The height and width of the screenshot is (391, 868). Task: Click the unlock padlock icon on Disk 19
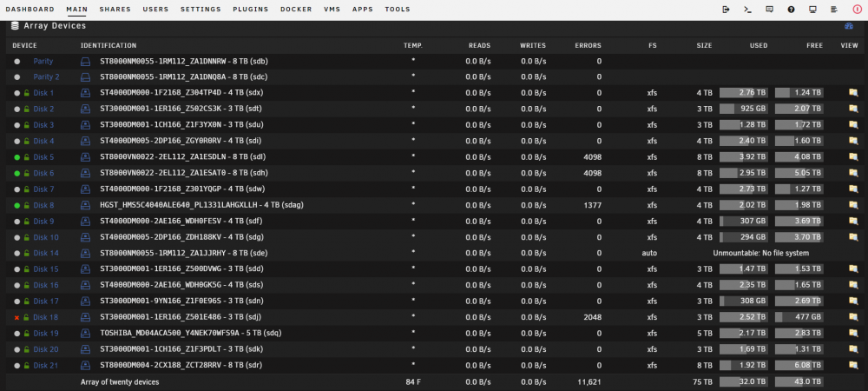pyautogui.click(x=26, y=334)
